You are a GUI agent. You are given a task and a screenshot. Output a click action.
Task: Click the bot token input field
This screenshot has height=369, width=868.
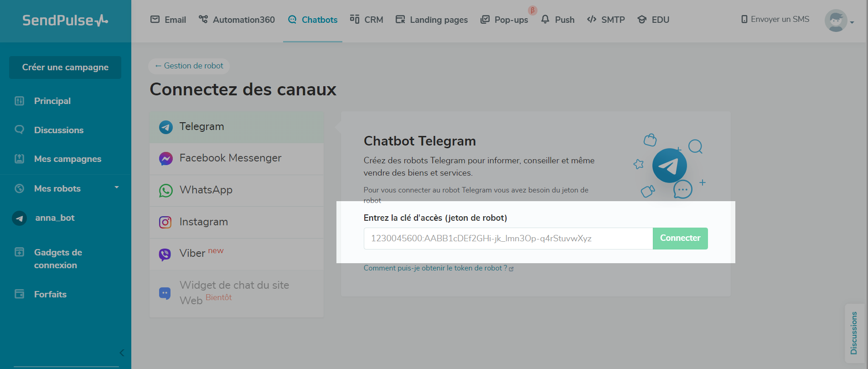coord(508,239)
